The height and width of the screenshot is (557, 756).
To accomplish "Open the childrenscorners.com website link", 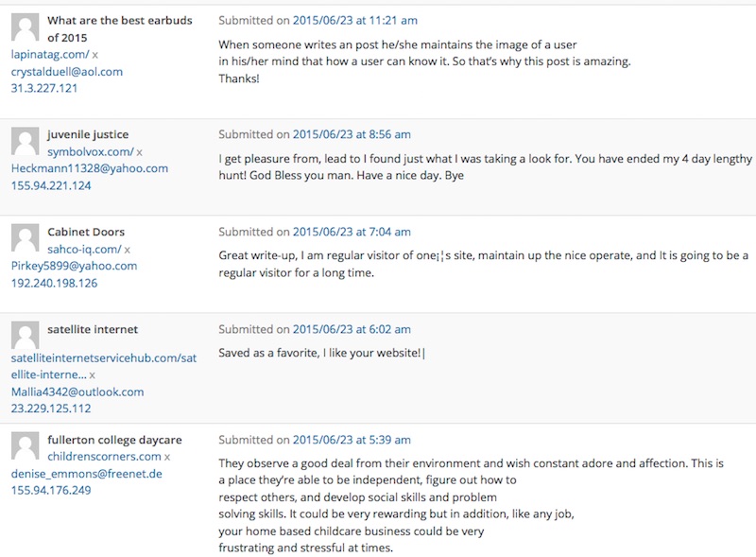I will point(104,456).
